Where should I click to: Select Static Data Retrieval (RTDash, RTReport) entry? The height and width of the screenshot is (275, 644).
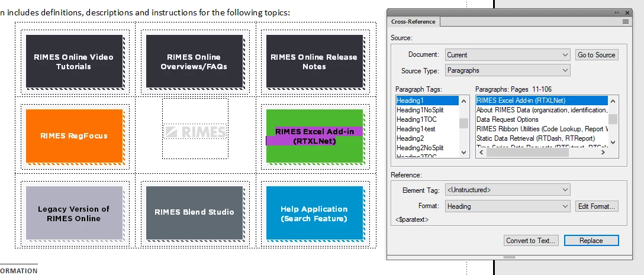[x=542, y=138]
